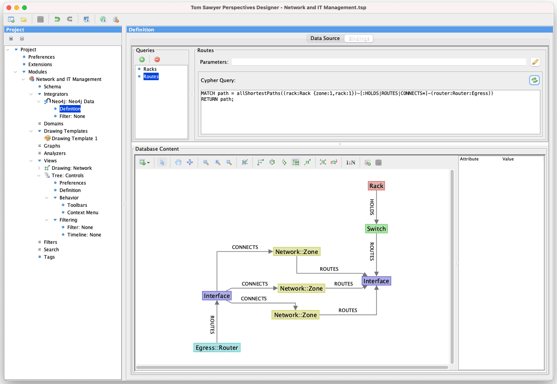
Task: Click highlighted layout icon before bundle icon
Action: point(296,162)
